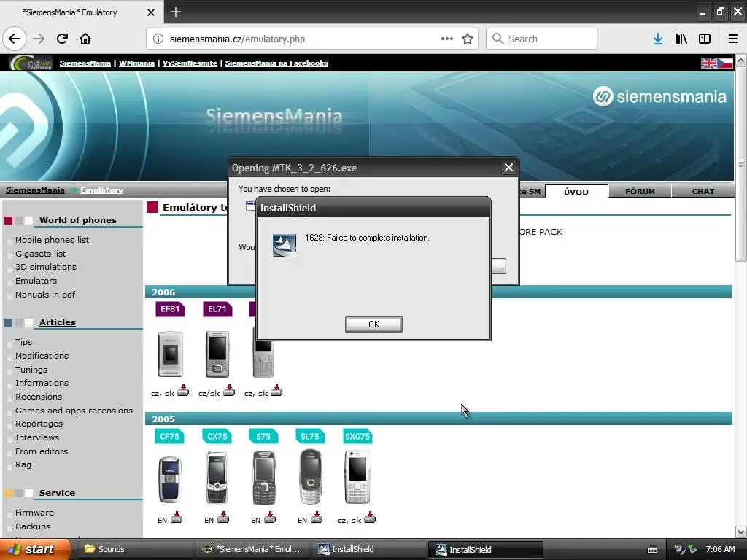Switch language via the UK flag

(x=708, y=63)
